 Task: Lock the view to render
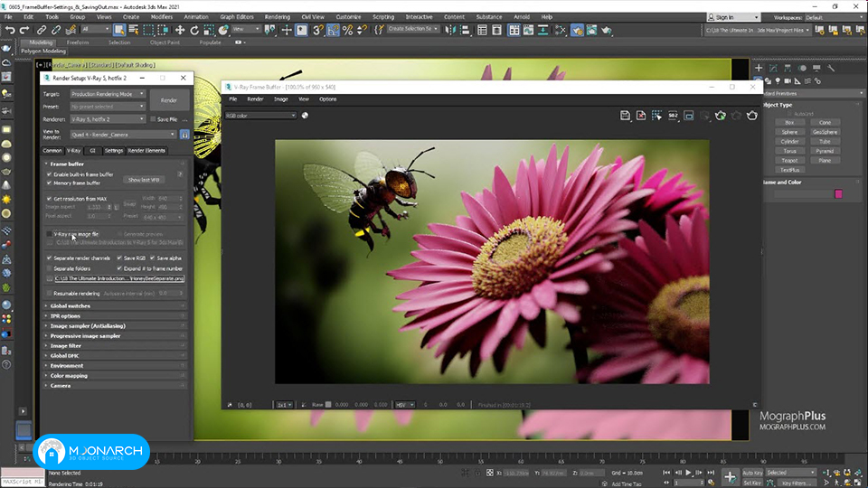[x=184, y=135]
